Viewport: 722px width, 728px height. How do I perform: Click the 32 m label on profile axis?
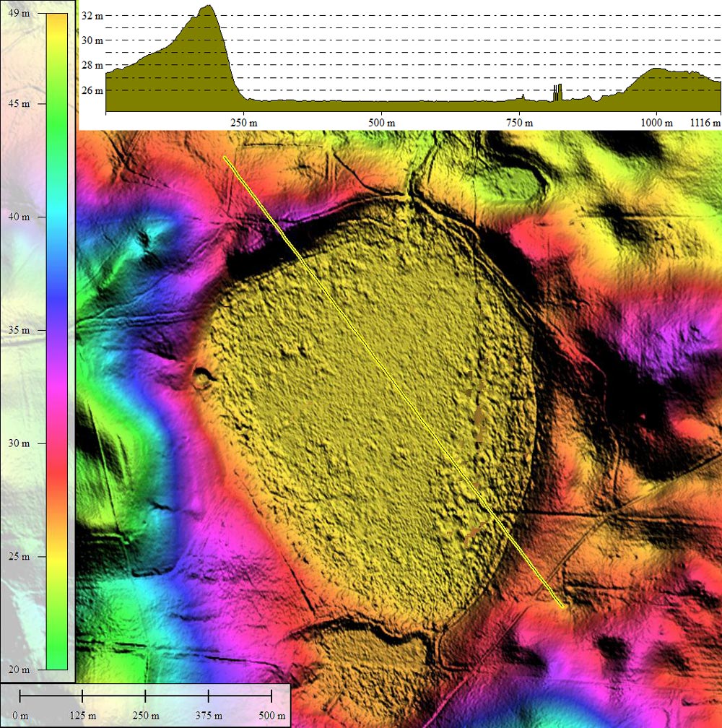[x=92, y=16]
